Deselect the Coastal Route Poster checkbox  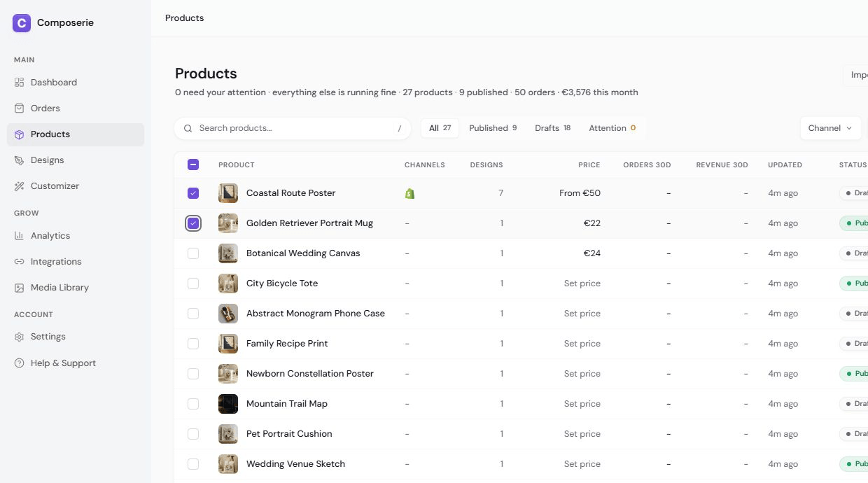[193, 193]
